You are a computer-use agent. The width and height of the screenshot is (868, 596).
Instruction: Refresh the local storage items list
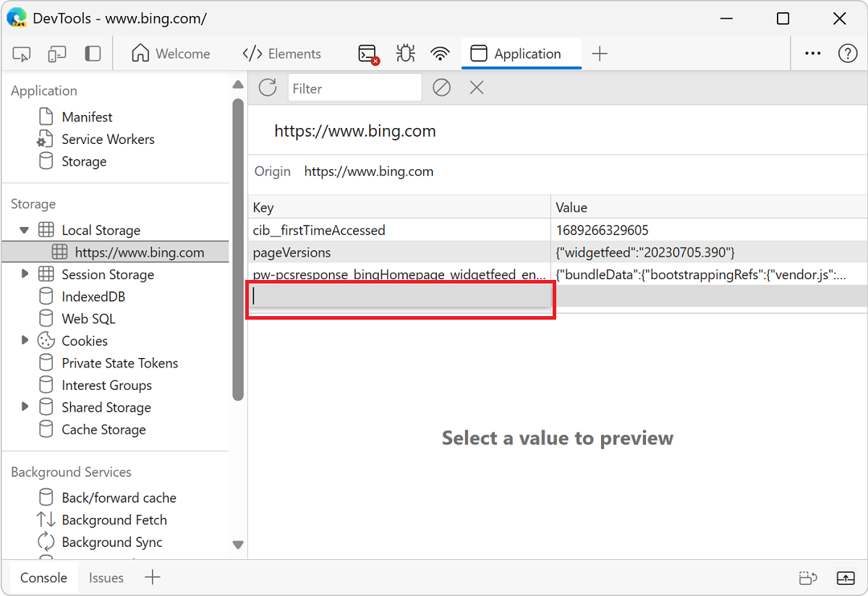pos(267,88)
